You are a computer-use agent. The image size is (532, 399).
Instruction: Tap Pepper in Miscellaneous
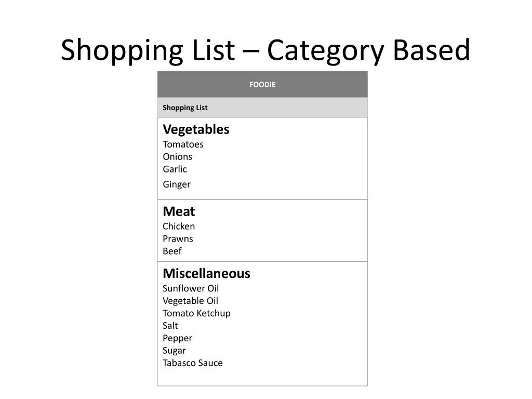pyautogui.click(x=178, y=338)
